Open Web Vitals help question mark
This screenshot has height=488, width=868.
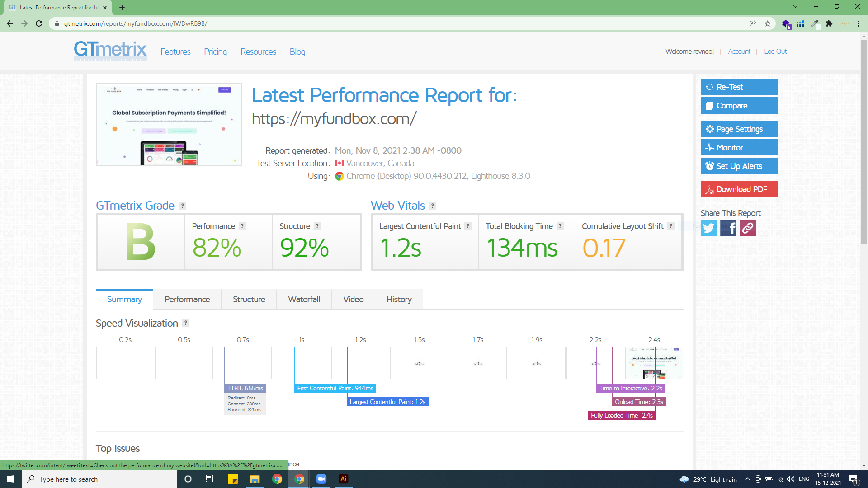(x=433, y=206)
